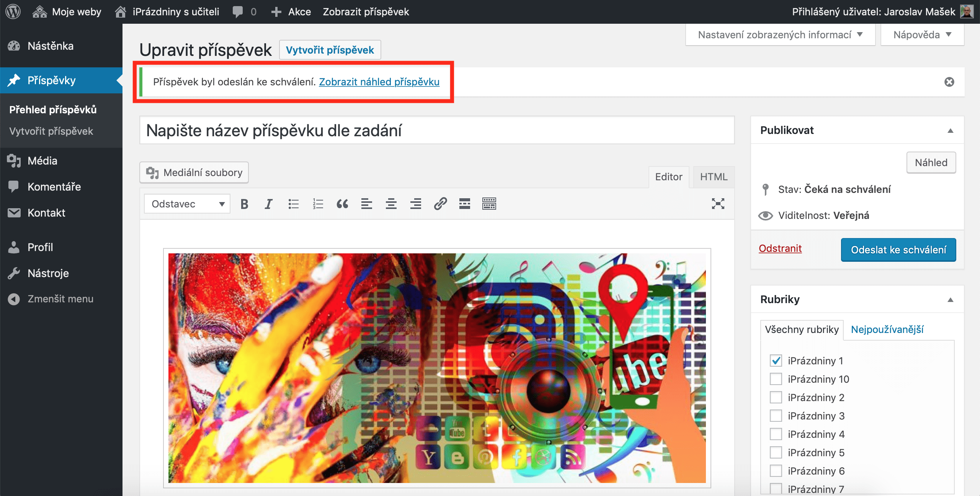The width and height of the screenshot is (980, 496).
Task: Insert Read More tag icon
Action: coord(465,204)
